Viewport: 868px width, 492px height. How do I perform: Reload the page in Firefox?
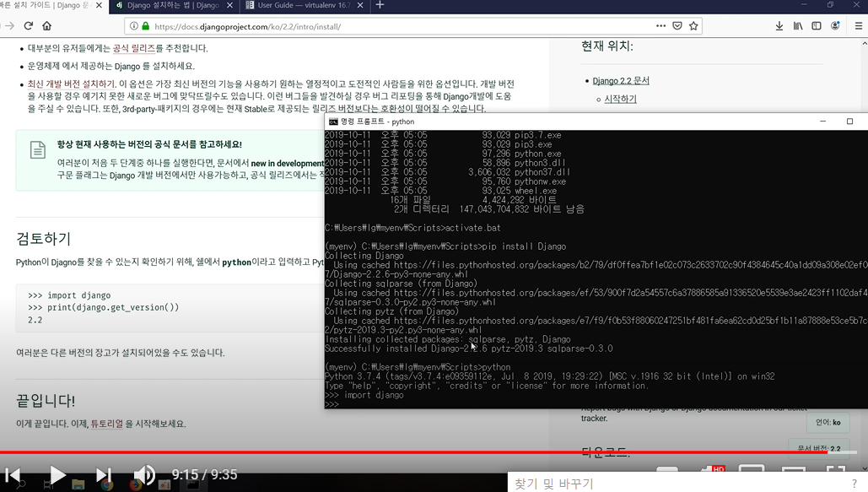click(28, 26)
